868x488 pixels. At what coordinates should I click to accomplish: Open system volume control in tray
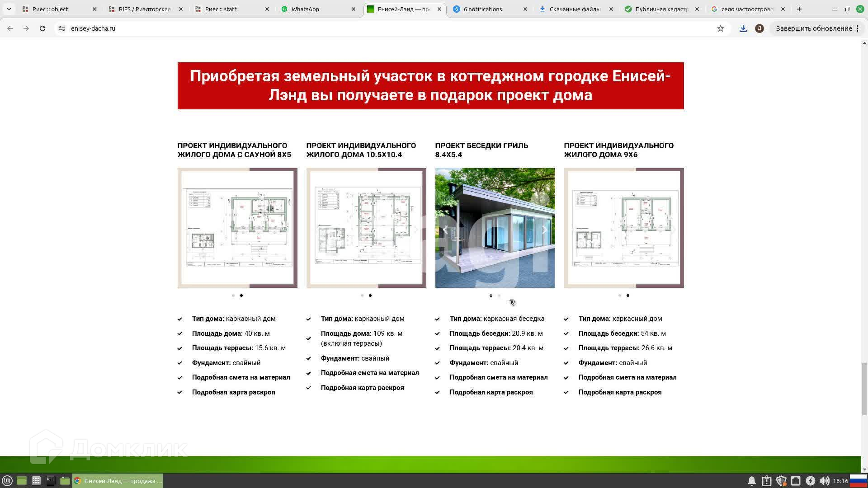tap(824, 481)
